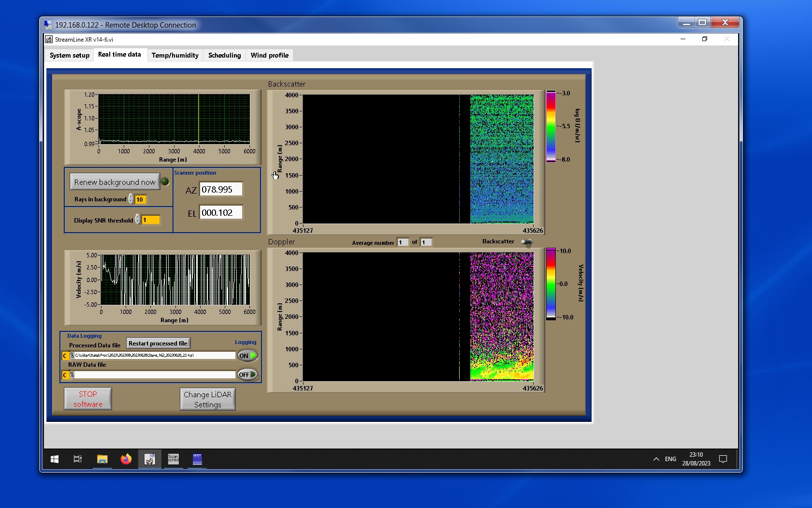Image resolution: width=812 pixels, height=508 pixels.
Task: Toggle processed data logging ON switch
Action: tap(247, 356)
